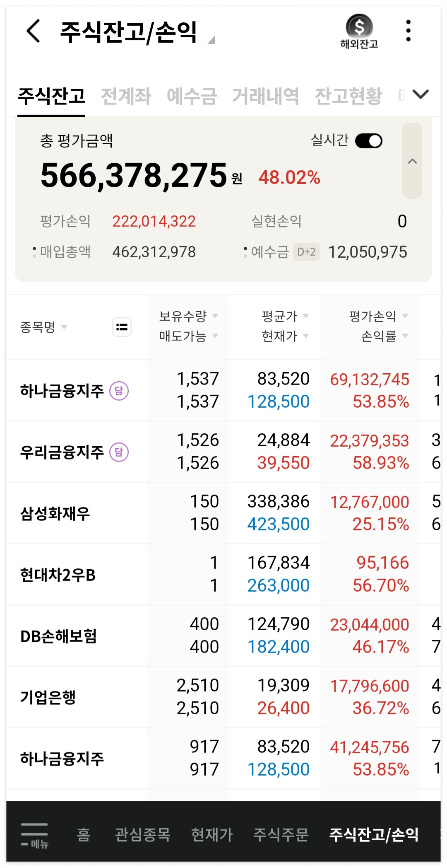The image size is (447, 868).
Task: Tap the D+2 badge beside 예수금
Action: 307,252
